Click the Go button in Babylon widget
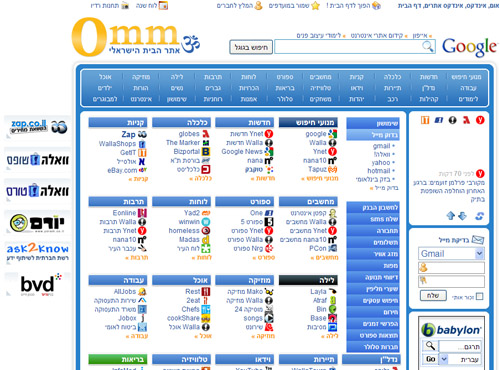 tap(430, 359)
